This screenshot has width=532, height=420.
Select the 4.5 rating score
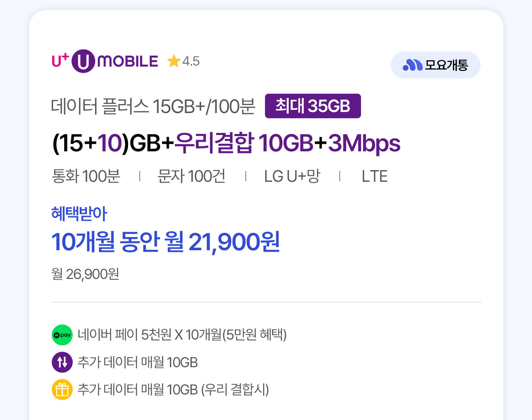191,61
